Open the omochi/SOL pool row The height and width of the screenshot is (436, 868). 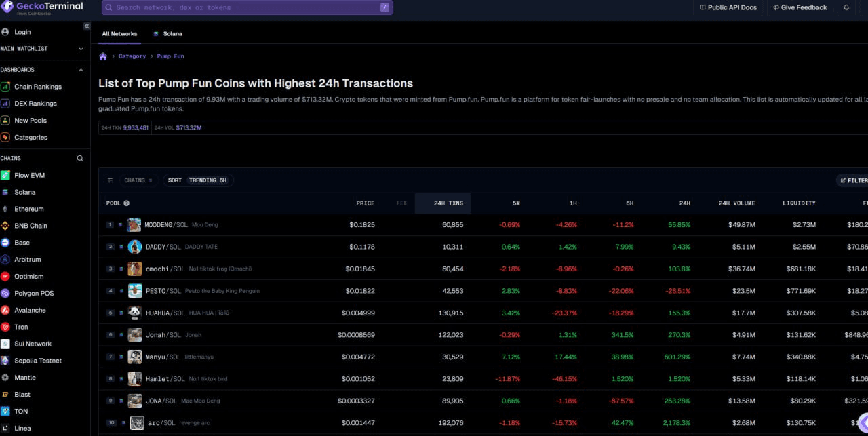[483, 269]
